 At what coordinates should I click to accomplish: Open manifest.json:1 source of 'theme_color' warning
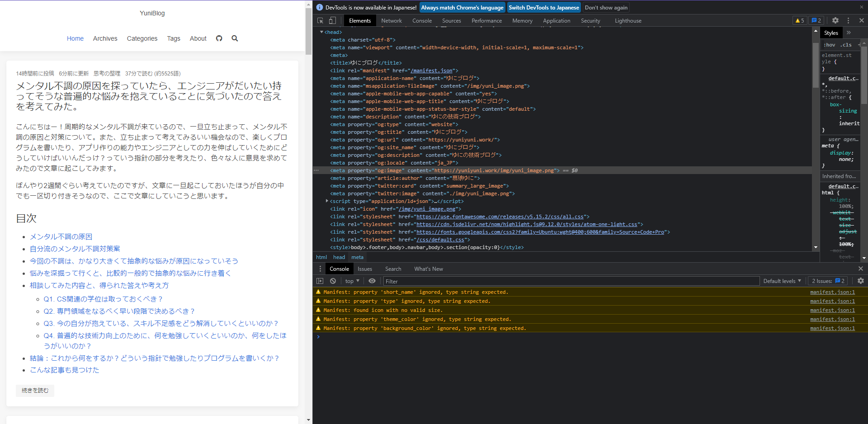(x=832, y=319)
